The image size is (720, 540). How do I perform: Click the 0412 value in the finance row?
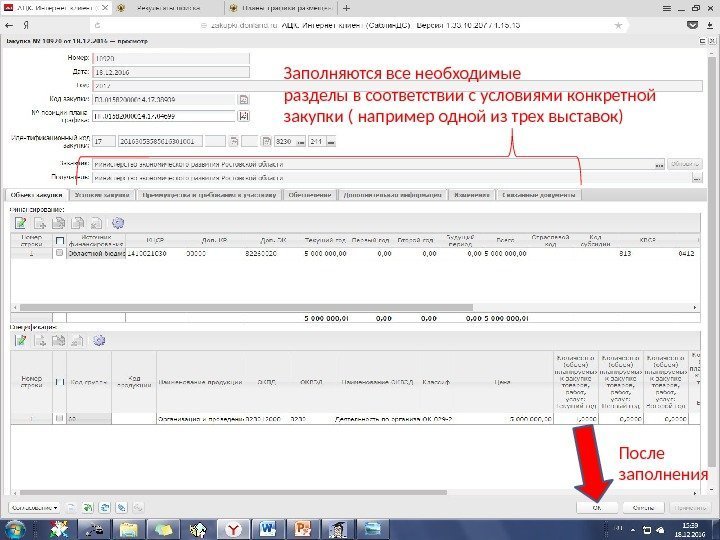click(x=686, y=253)
